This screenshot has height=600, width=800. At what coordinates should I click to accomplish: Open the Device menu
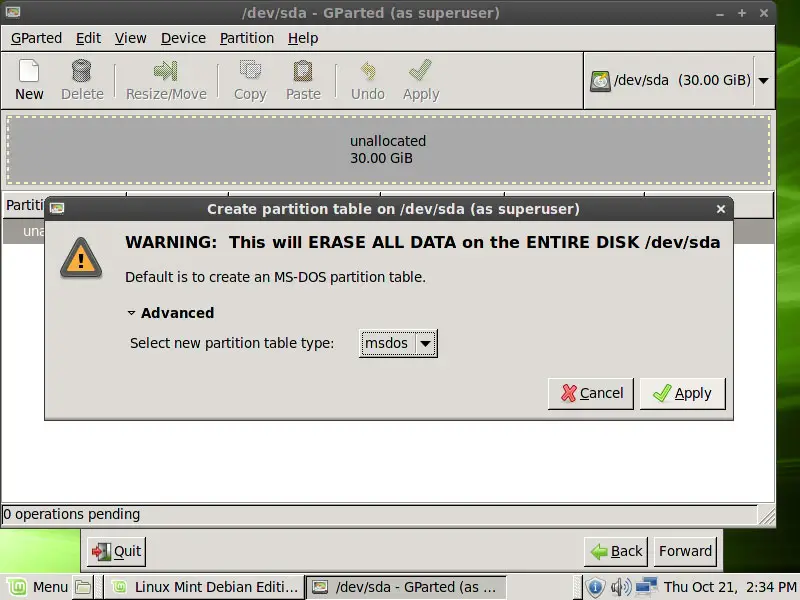[184, 38]
